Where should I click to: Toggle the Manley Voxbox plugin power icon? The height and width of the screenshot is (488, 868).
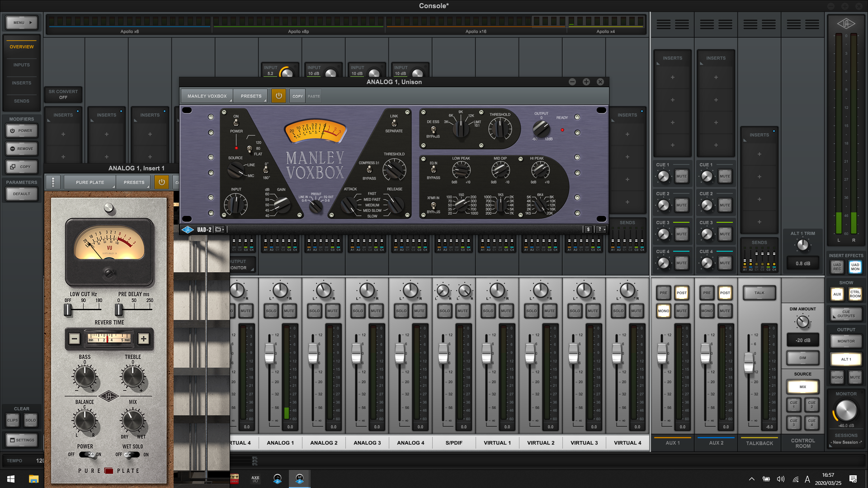tap(278, 96)
